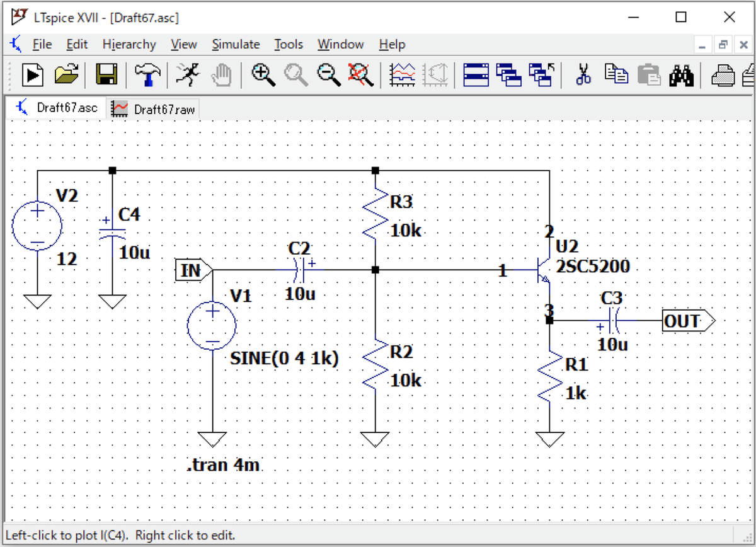Image resolution: width=756 pixels, height=547 pixels.
Task: Click resistor R1 symbol
Action: click(550, 376)
